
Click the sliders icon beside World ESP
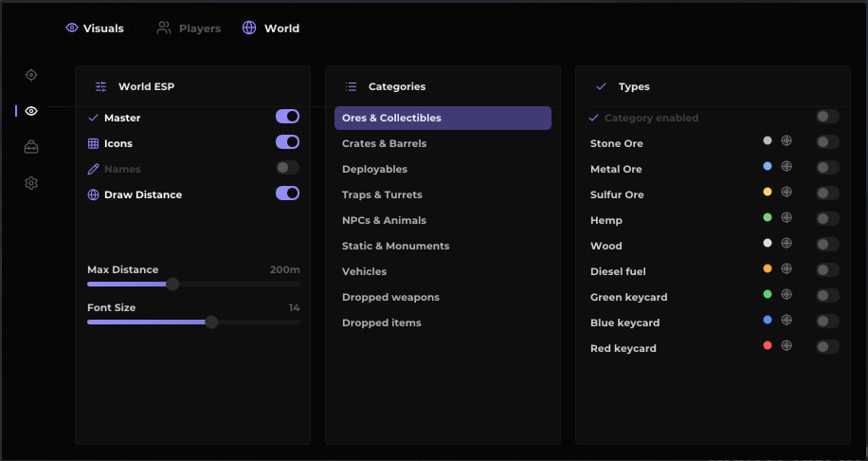(x=100, y=86)
